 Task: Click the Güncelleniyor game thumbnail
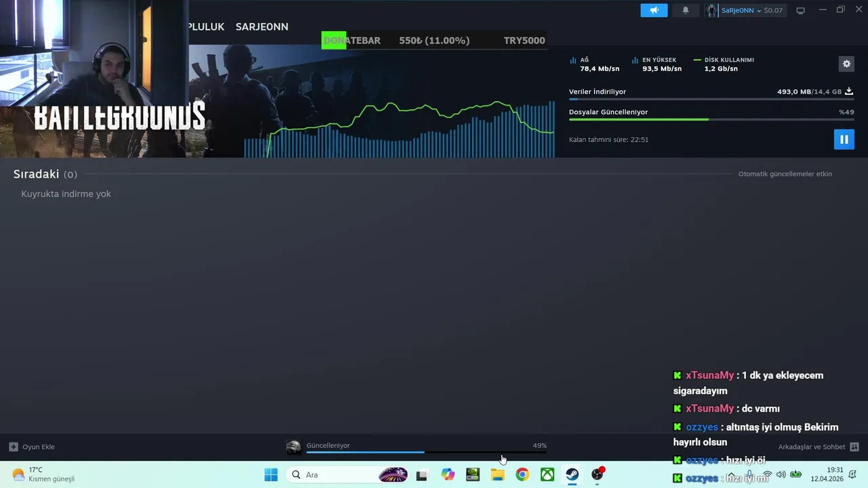[294, 447]
